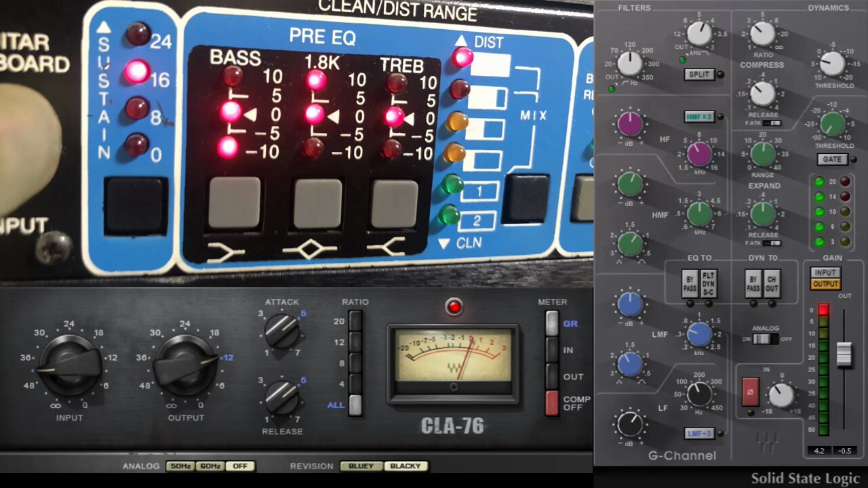Click the blue LMF gain dB knob

click(630, 304)
